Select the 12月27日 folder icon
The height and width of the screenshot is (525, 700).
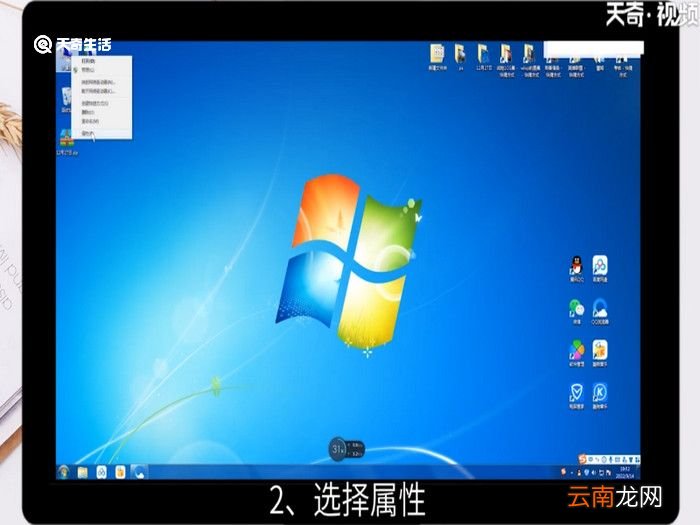pos(483,58)
